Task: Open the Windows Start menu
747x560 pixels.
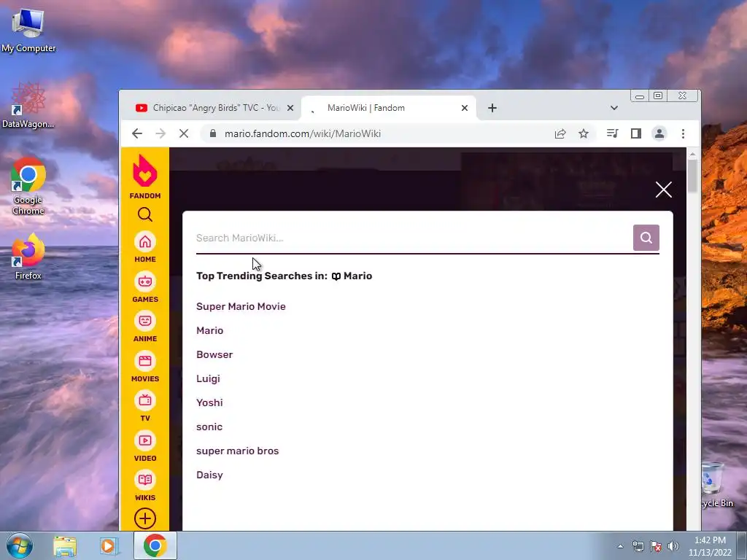Action: [x=20, y=545]
